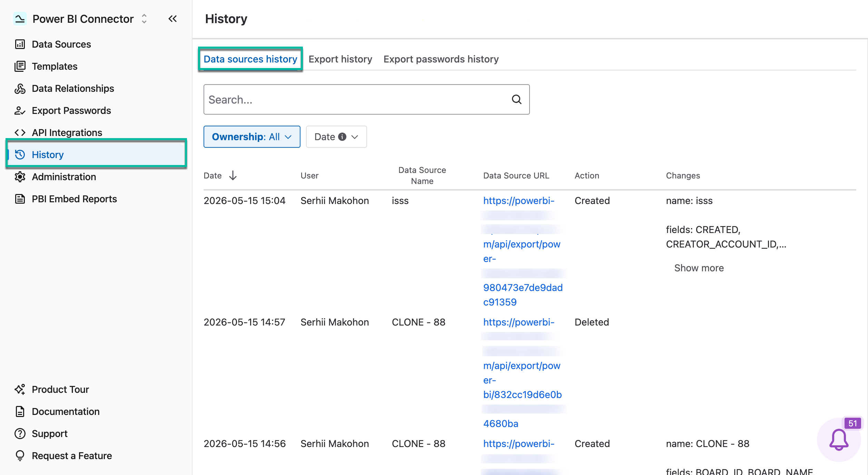Image resolution: width=868 pixels, height=475 pixels.
Task: Open the isss data source URL link
Action: coord(523,251)
